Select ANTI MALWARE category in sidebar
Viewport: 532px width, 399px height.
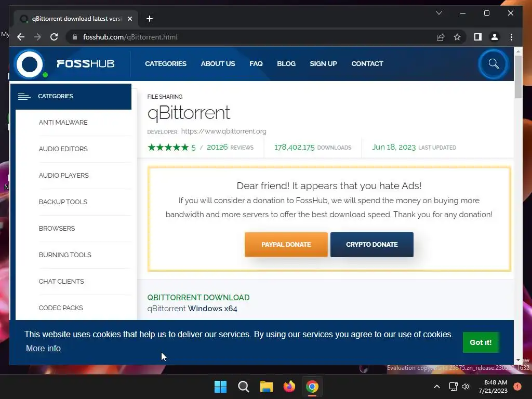click(63, 123)
